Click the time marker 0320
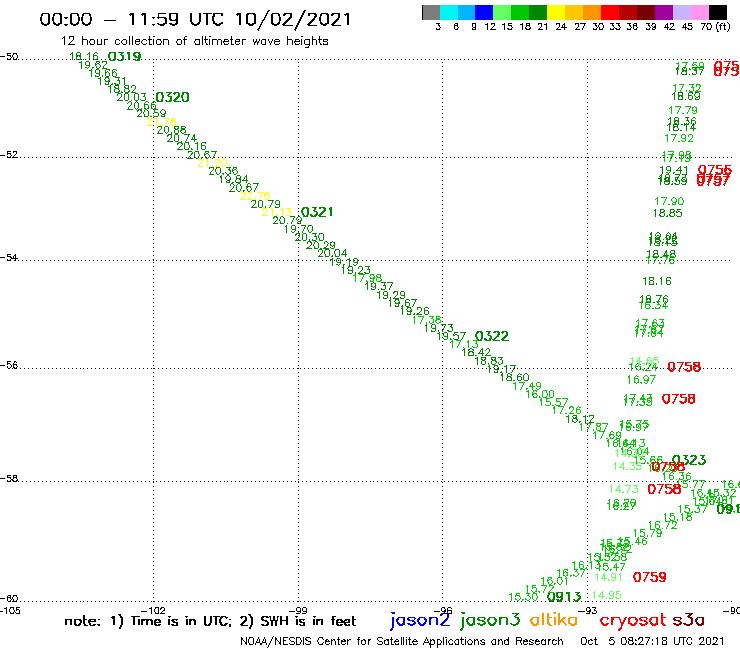The width and height of the screenshot is (740, 650). coord(172,97)
